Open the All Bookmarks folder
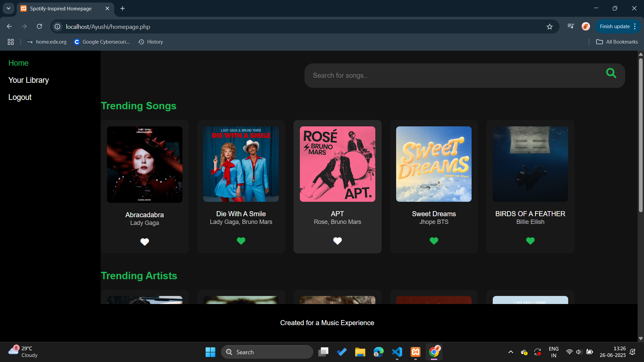This screenshot has width=644, height=362. 617,42
